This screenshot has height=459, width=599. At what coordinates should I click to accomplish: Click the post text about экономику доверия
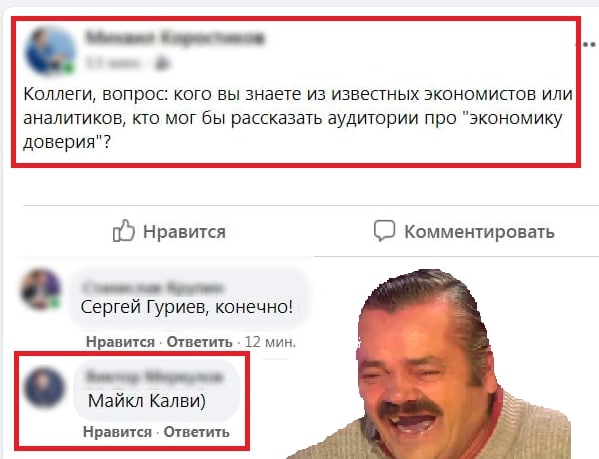tap(298, 118)
